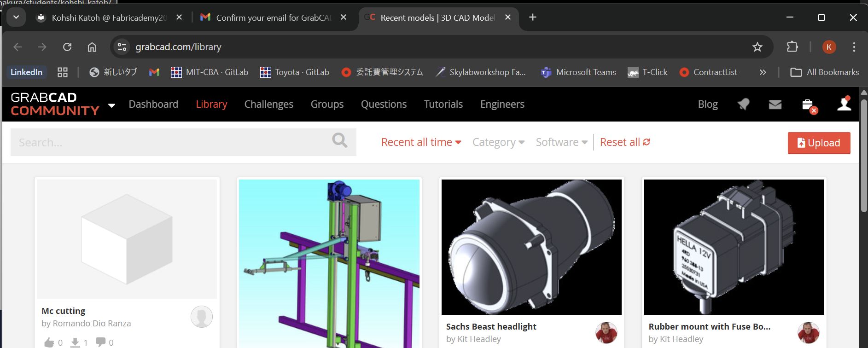Open the Library menu item
868x348 pixels.
(211, 104)
